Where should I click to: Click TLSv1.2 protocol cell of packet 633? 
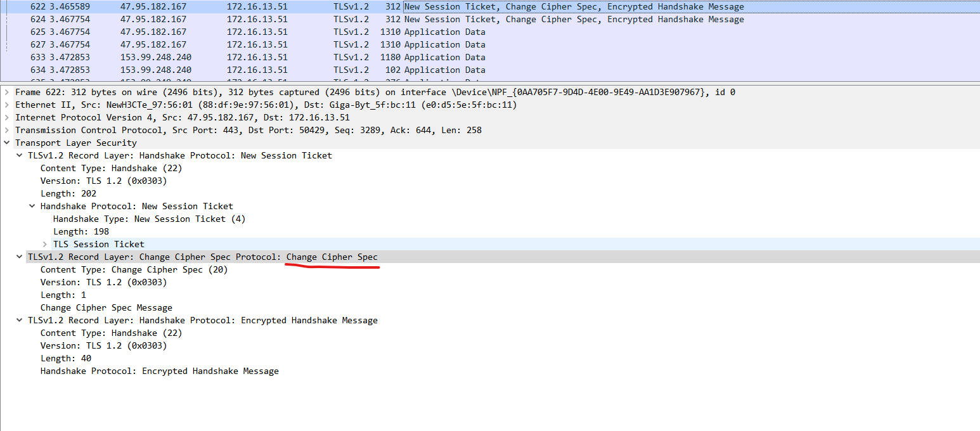[x=351, y=57]
